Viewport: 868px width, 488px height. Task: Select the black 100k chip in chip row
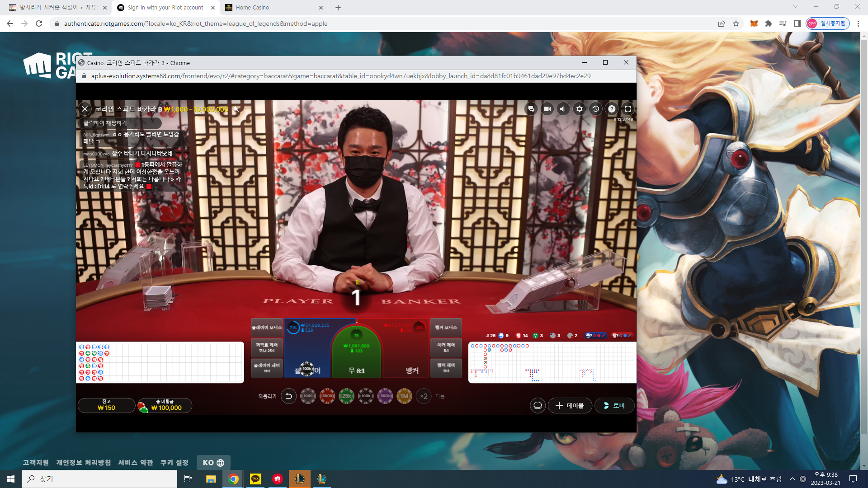(x=366, y=396)
